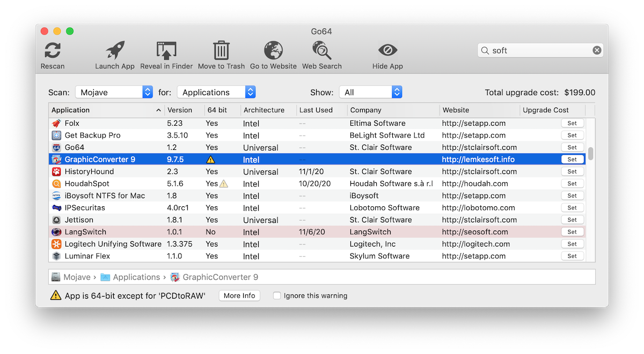
Task: Click the Web Search magnifier icon
Action: point(322,51)
